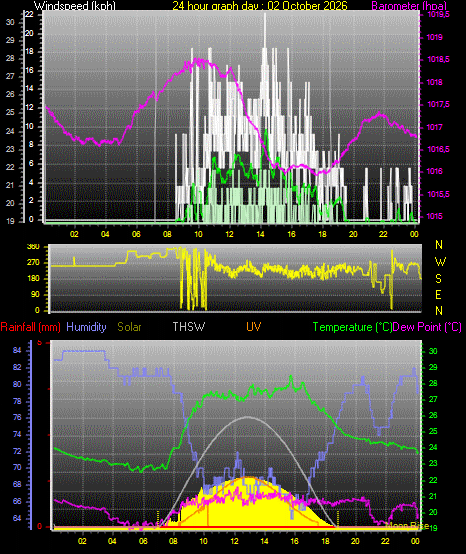Screen dimensions: 466x554
Task: Click white windspeed axis value 10
Action: 29,126
